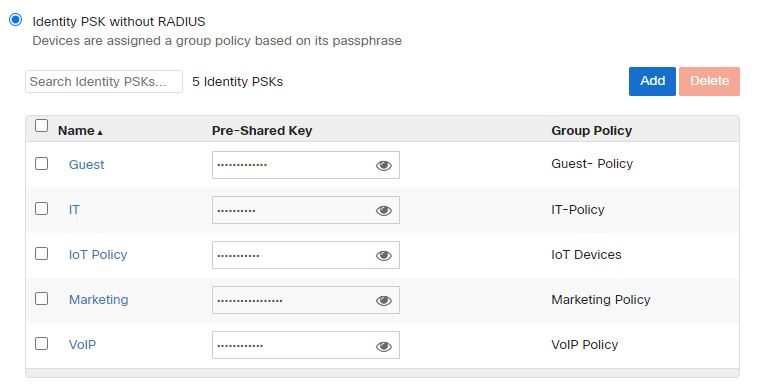Toggle the select-all checkbox in header

(42, 126)
